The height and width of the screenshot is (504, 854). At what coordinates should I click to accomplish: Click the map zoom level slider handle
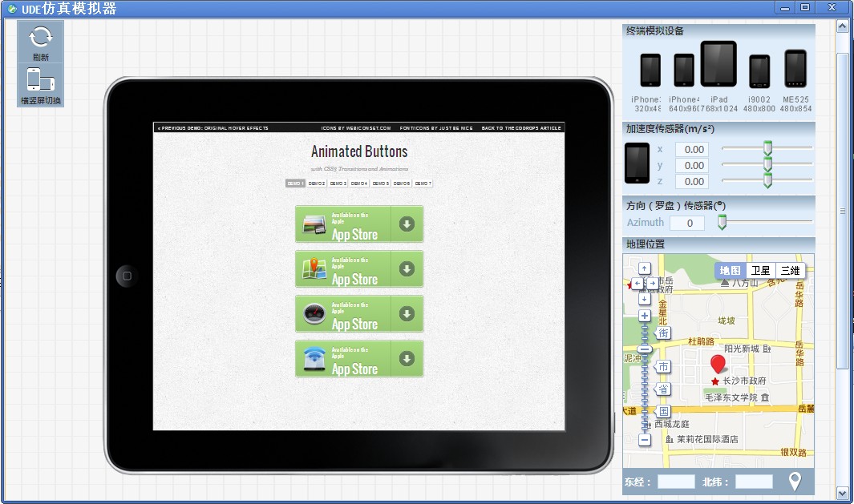coord(645,349)
